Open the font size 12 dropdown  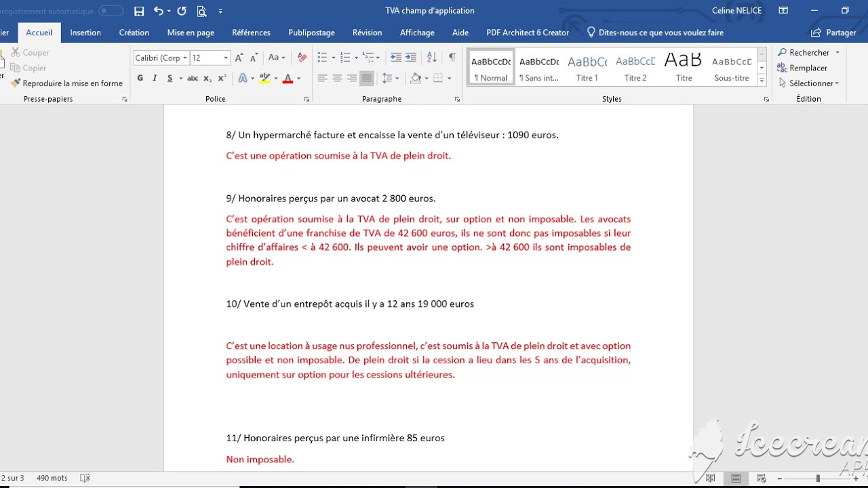(x=226, y=58)
